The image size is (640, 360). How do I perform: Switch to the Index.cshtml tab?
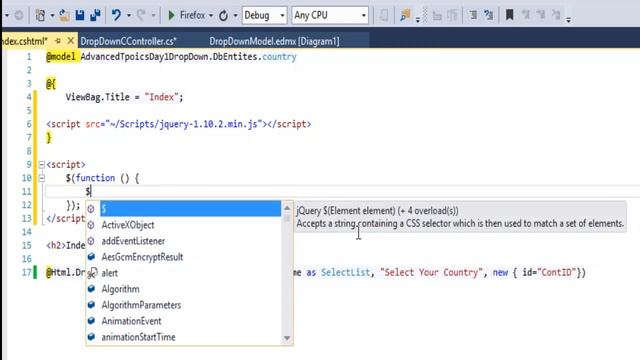[x=24, y=41]
